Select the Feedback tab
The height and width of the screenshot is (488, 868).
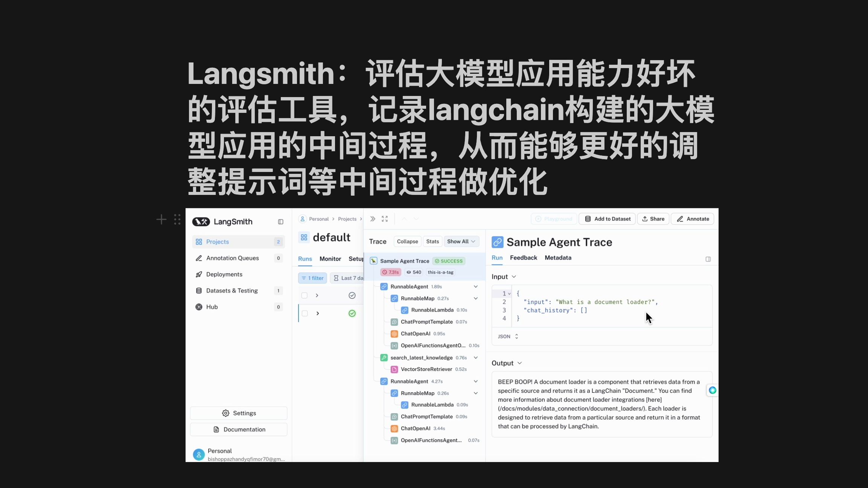coord(524,257)
